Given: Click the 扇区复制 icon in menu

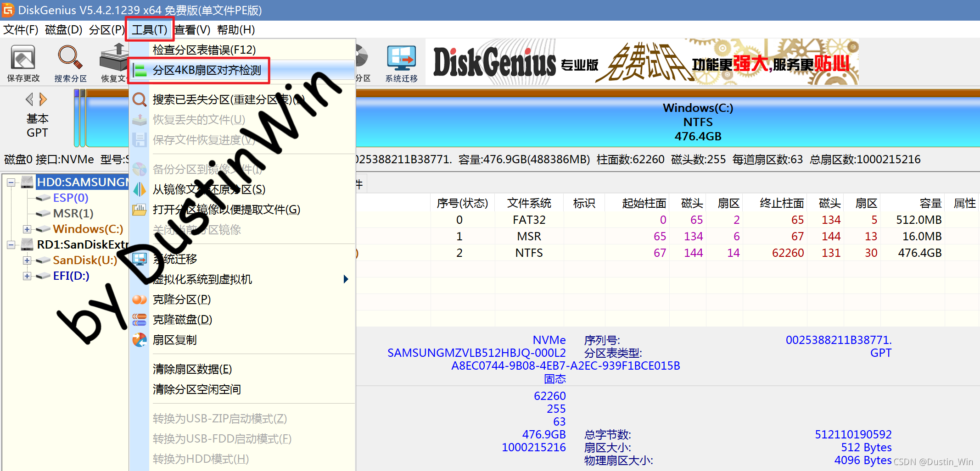Looking at the screenshot, I should click(140, 340).
